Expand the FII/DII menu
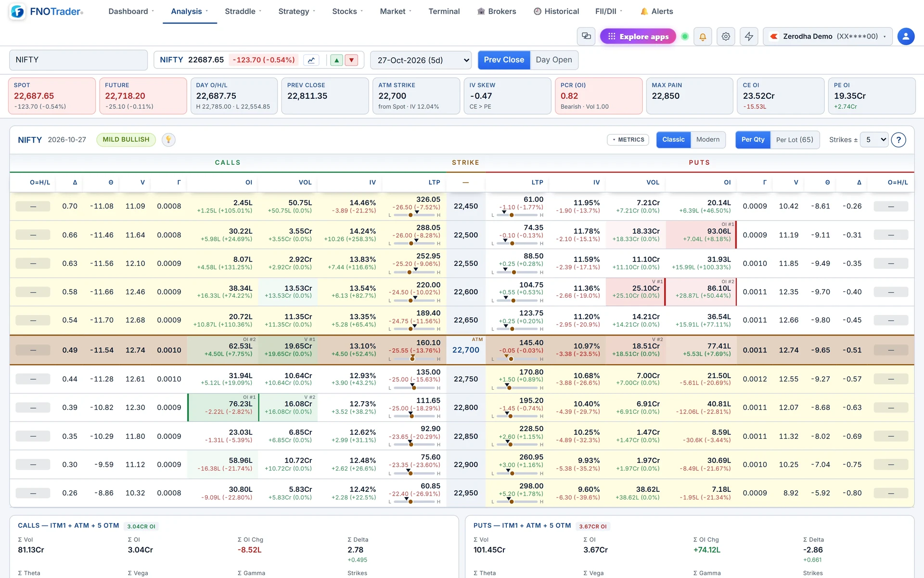924x578 pixels. point(609,11)
